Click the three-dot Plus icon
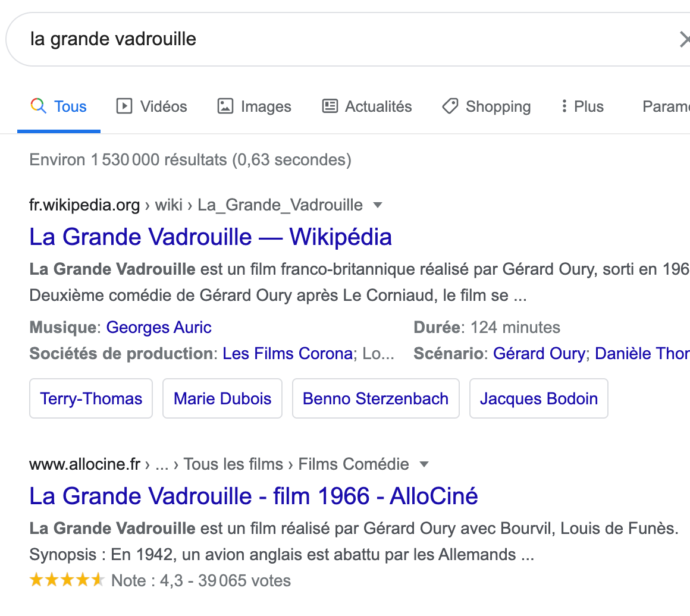This screenshot has width=690, height=616. pos(564,106)
